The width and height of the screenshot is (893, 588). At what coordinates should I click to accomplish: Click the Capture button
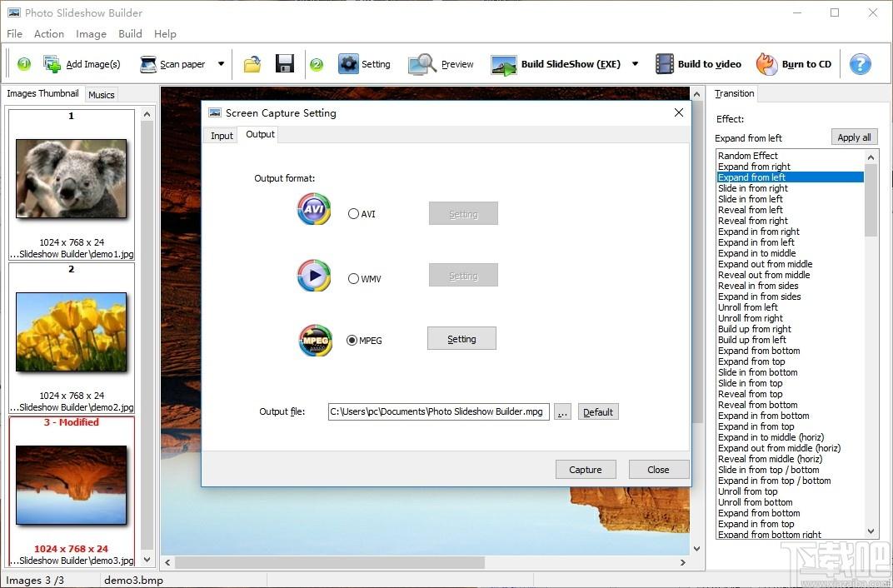(x=586, y=470)
